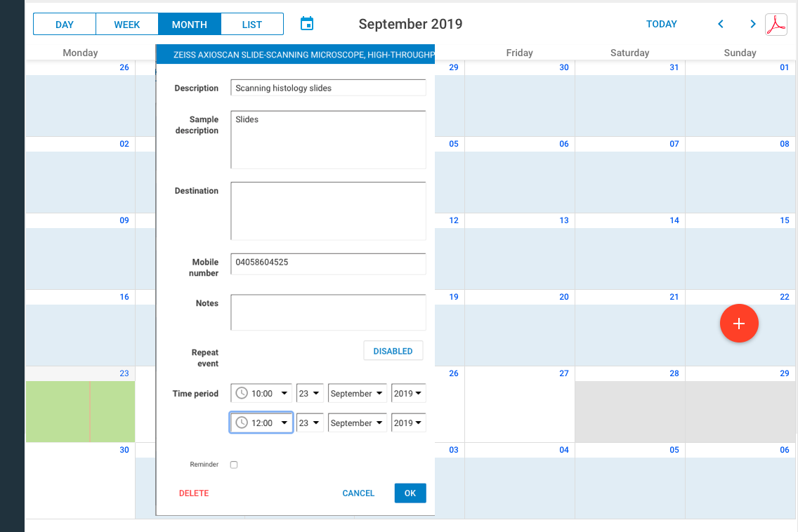The height and width of the screenshot is (532, 798).
Task: Delete this booking
Action: [x=194, y=493]
